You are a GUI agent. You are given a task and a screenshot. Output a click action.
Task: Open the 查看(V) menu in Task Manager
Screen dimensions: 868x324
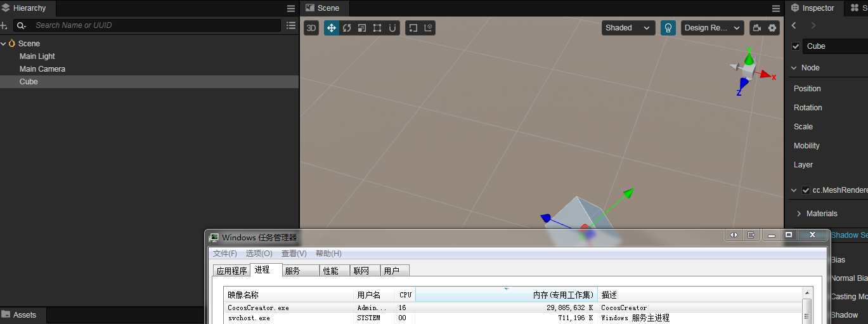[294, 254]
